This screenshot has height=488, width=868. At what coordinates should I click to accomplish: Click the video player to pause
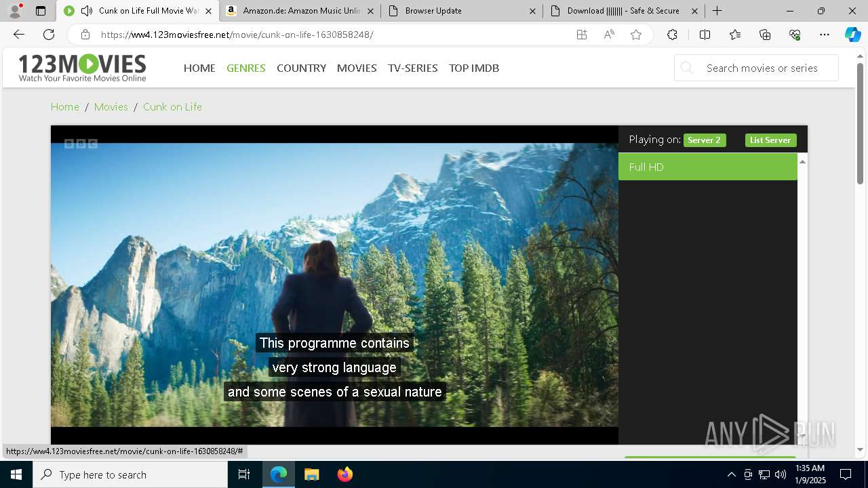pyautogui.click(x=334, y=285)
